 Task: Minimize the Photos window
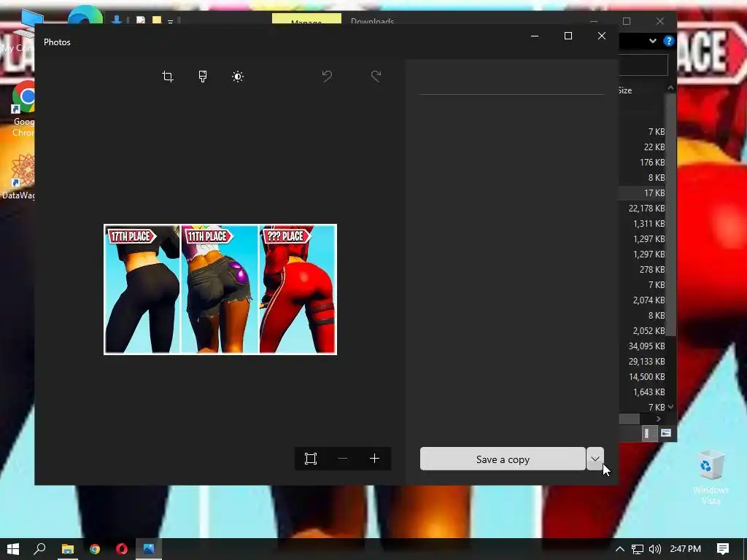click(x=535, y=36)
